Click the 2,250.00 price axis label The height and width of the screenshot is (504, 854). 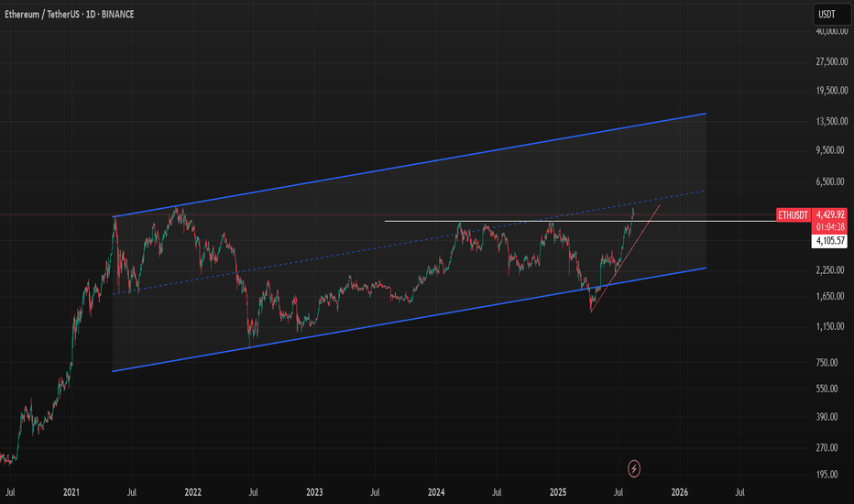832,269
